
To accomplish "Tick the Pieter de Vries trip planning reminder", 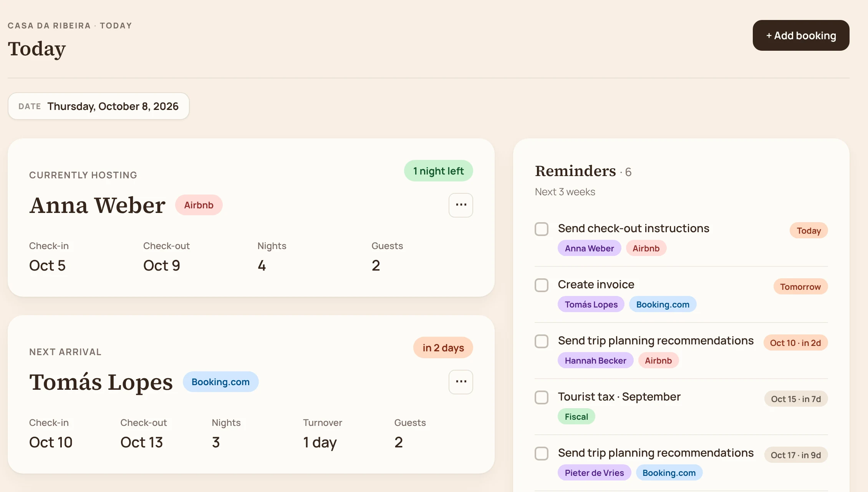I will pos(542,453).
